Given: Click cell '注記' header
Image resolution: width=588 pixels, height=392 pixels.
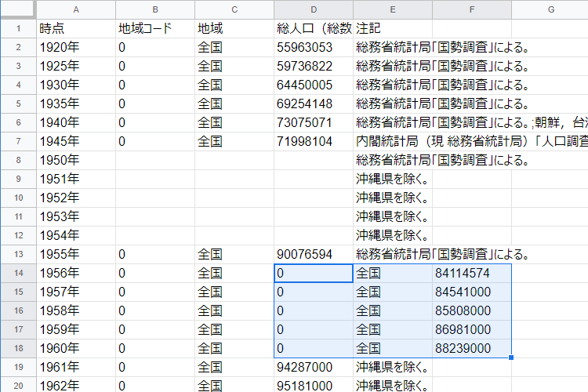Looking at the screenshot, I should (x=393, y=28).
